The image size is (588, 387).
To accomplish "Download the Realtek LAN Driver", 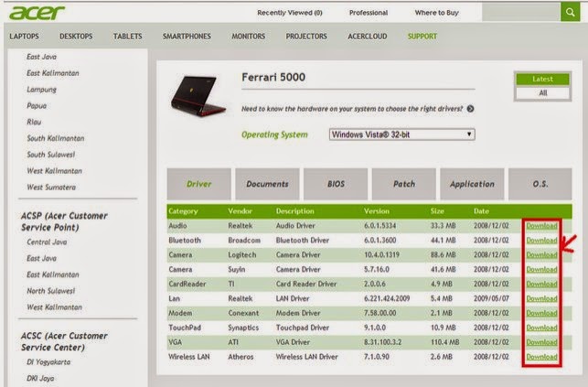I will (541, 299).
